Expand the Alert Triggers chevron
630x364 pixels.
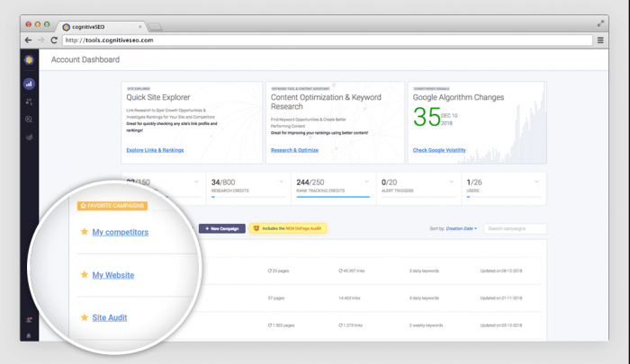(452, 182)
